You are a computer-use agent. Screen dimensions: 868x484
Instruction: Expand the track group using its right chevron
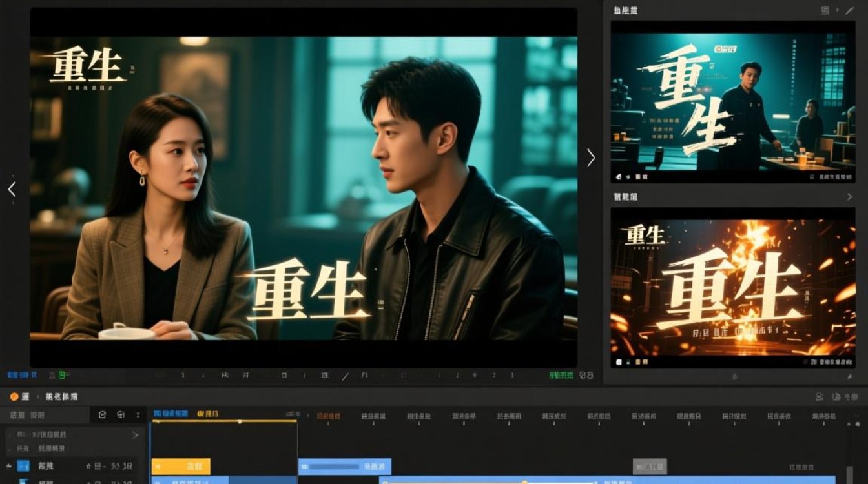click(135, 436)
